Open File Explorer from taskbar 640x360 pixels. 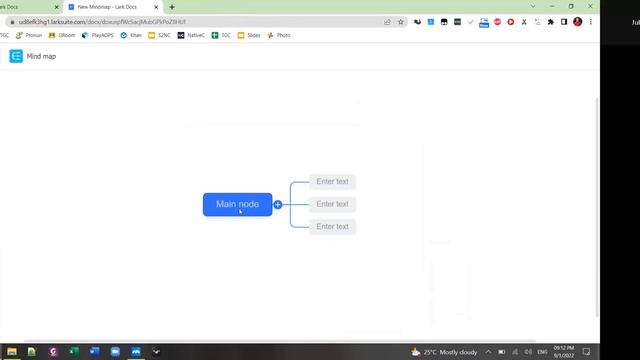pyautogui.click(x=12, y=351)
